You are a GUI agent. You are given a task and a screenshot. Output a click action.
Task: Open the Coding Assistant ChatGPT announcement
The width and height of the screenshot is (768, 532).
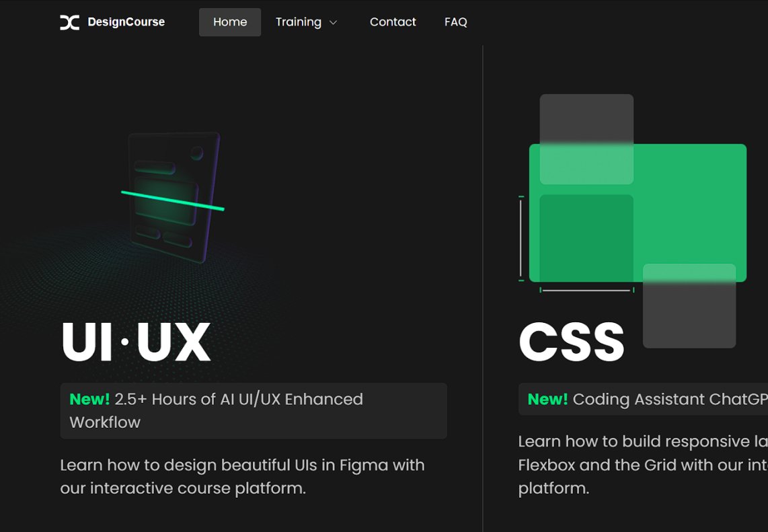(643, 400)
